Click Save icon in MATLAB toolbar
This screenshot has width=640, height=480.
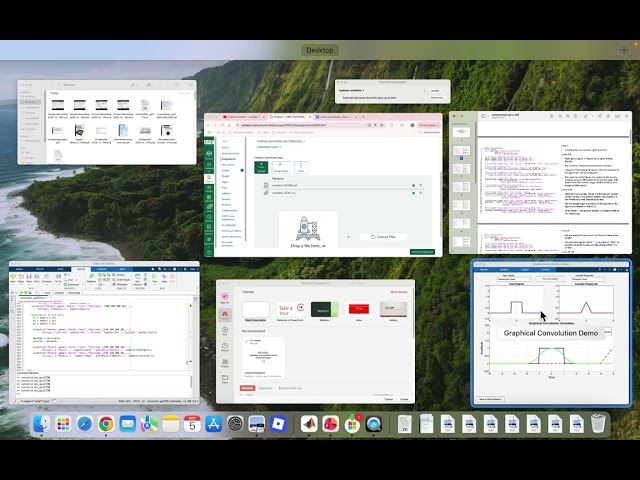coord(29,278)
